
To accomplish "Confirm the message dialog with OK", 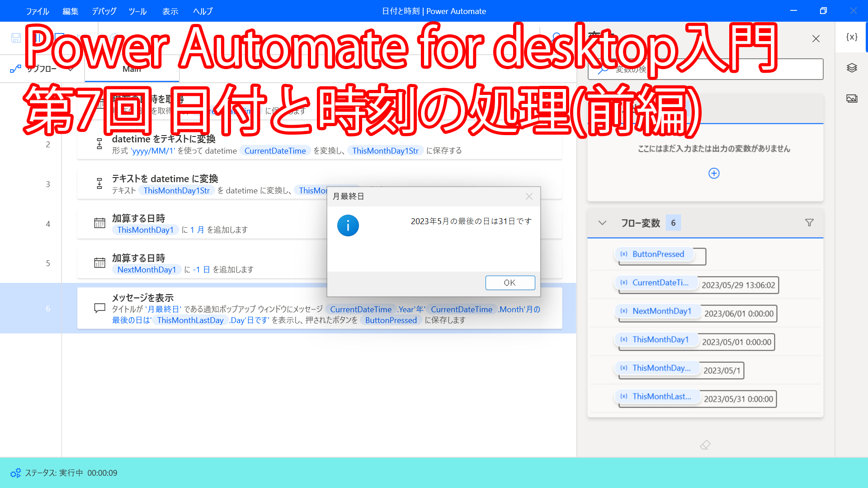I will (510, 283).
